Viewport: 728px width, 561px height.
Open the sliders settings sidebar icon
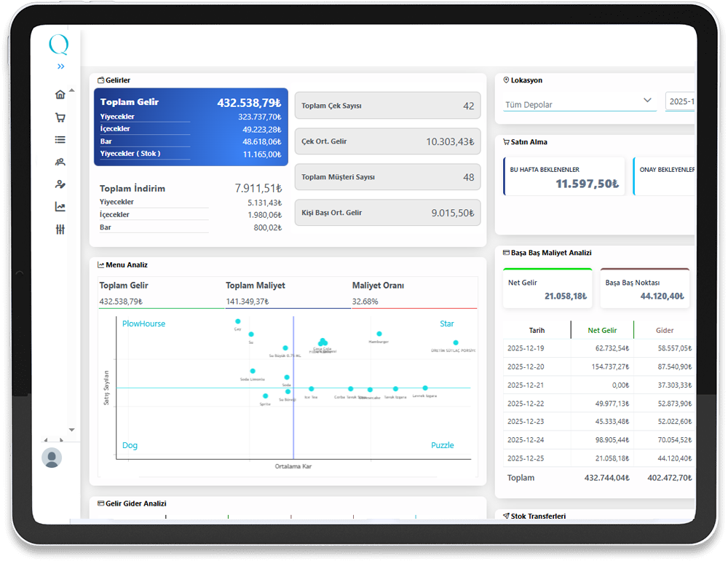pyautogui.click(x=60, y=229)
